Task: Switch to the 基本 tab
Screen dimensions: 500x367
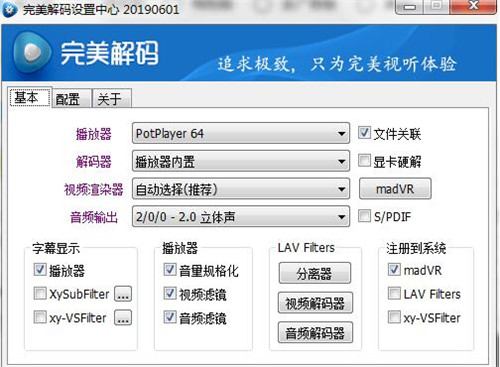Action: (x=30, y=97)
